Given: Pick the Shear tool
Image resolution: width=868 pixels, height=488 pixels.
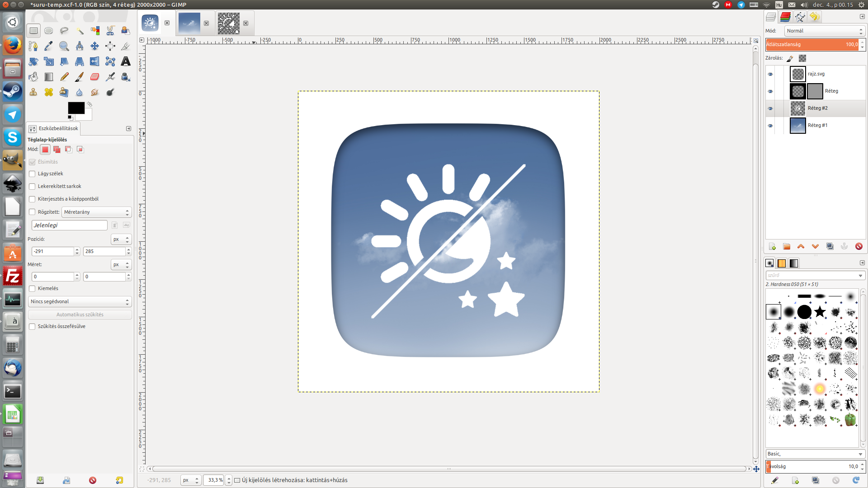Looking at the screenshot, I should pos(64,61).
